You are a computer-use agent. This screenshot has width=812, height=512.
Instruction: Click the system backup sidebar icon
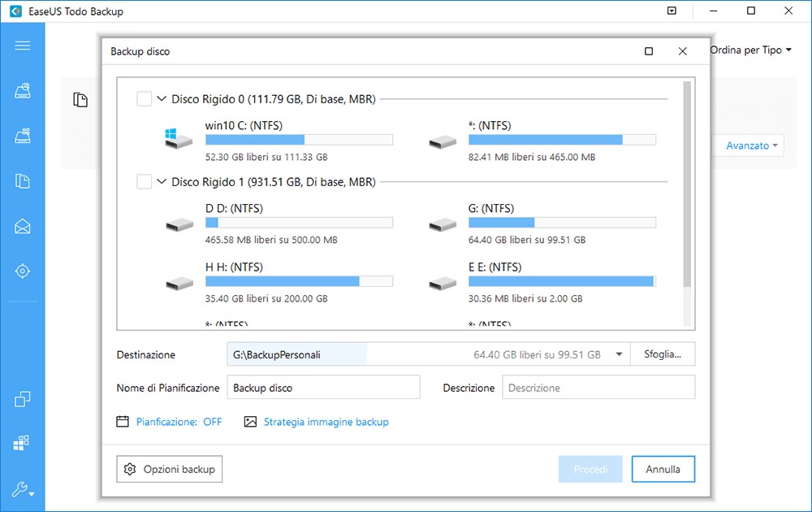coord(22,136)
